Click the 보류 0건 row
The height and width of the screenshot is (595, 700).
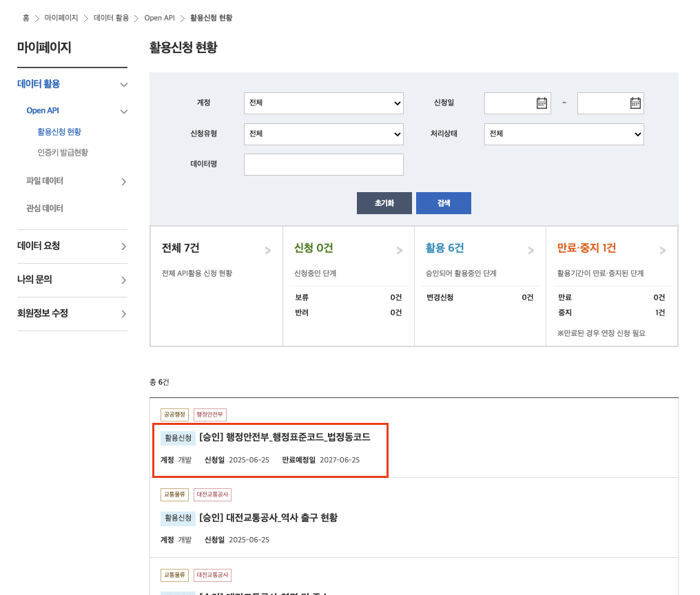coord(348,297)
